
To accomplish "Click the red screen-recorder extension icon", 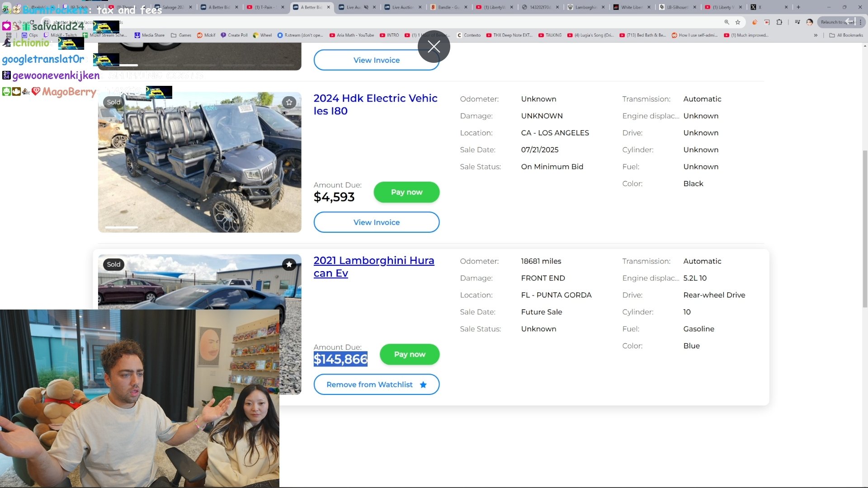I will click(x=767, y=22).
